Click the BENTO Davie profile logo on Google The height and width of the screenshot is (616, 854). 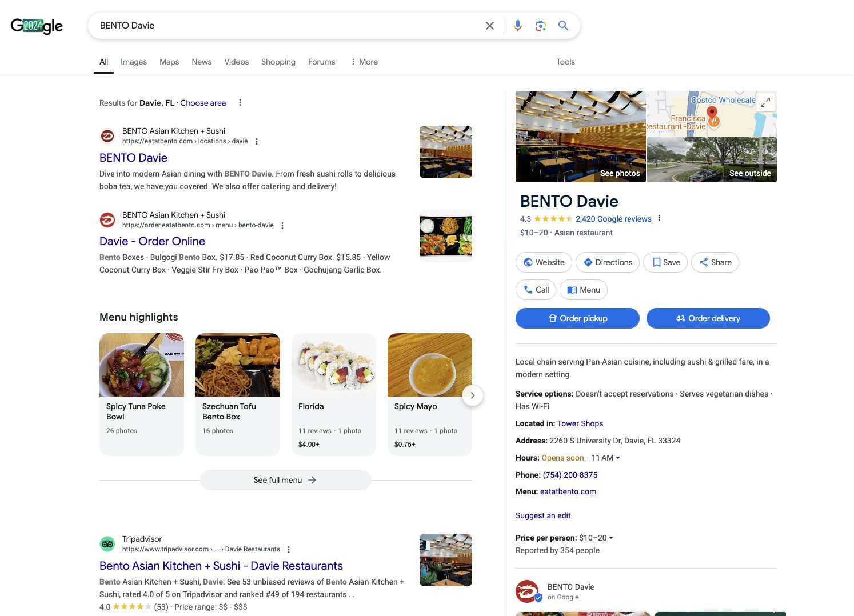coord(527,591)
